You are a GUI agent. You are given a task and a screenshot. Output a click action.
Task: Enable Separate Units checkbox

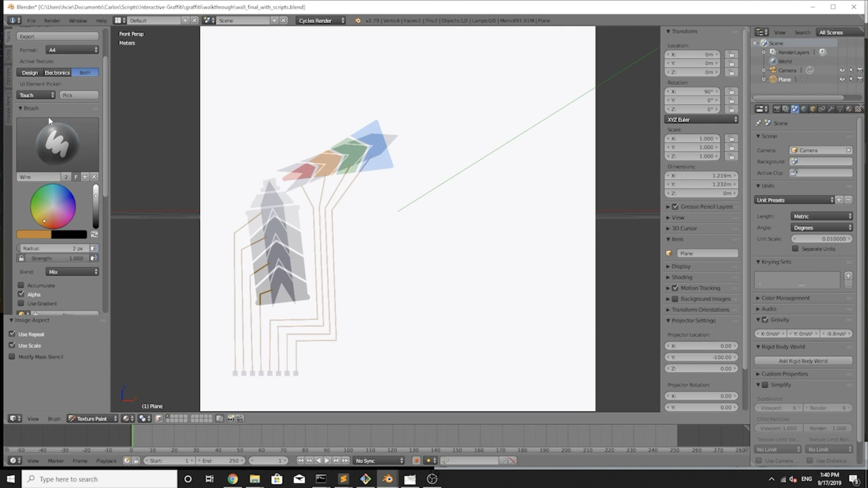[795, 249]
